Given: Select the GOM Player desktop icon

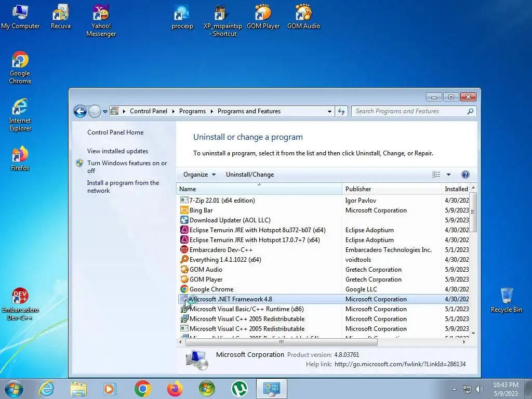Looking at the screenshot, I should coord(263,17).
